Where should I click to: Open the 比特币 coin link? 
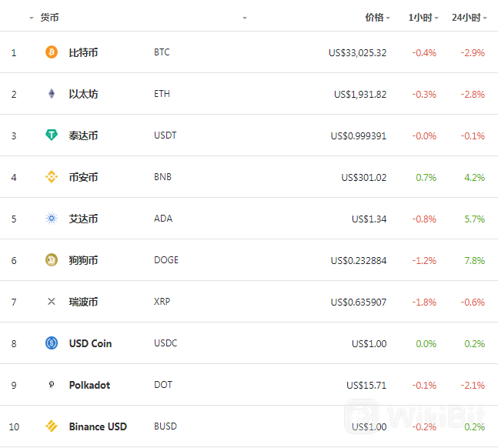point(83,52)
